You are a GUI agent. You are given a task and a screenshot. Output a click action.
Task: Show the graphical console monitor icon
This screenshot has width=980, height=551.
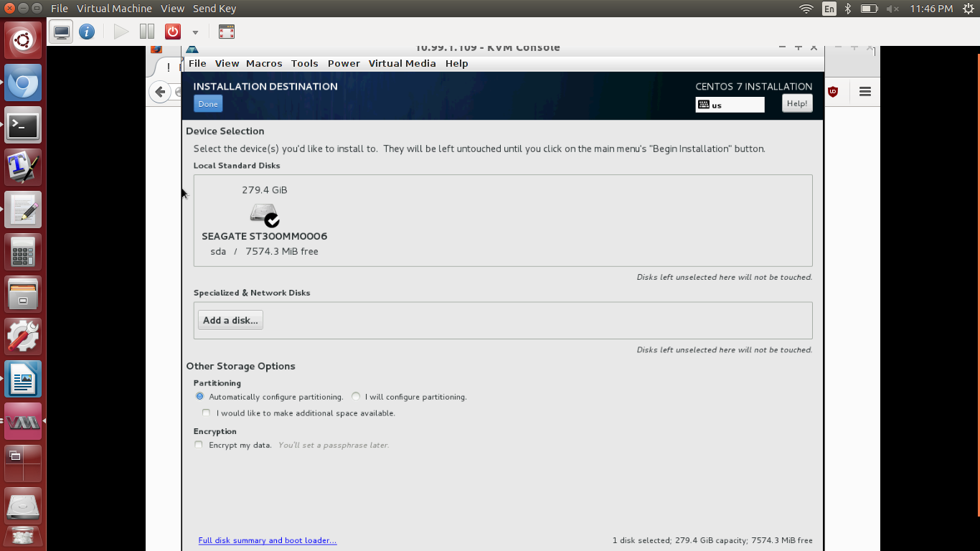click(x=62, y=32)
